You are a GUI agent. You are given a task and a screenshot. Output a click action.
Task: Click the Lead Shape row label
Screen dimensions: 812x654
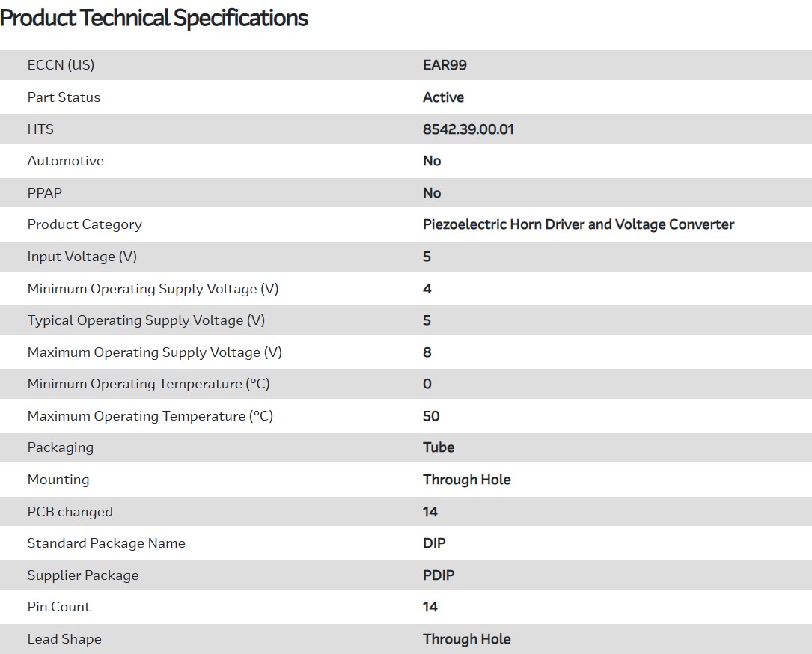coord(64,639)
